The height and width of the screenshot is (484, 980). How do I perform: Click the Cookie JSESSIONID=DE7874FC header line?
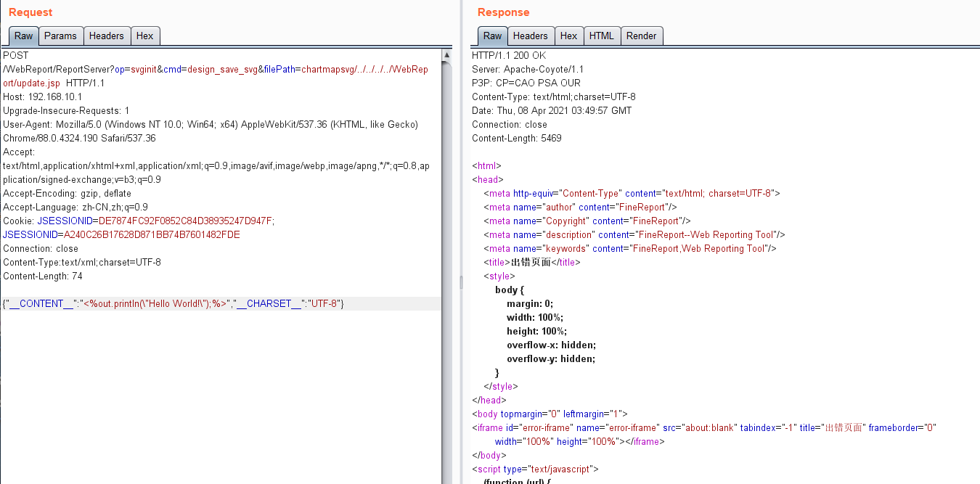[x=139, y=221]
